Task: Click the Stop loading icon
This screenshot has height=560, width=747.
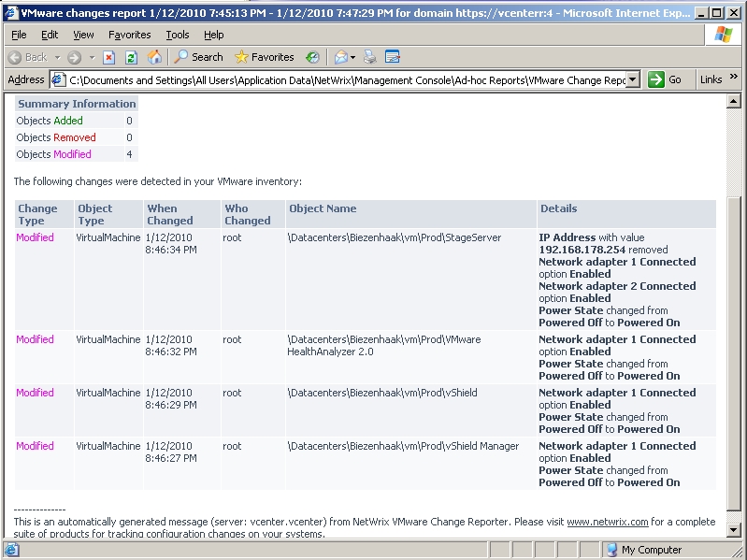Action: [x=109, y=58]
